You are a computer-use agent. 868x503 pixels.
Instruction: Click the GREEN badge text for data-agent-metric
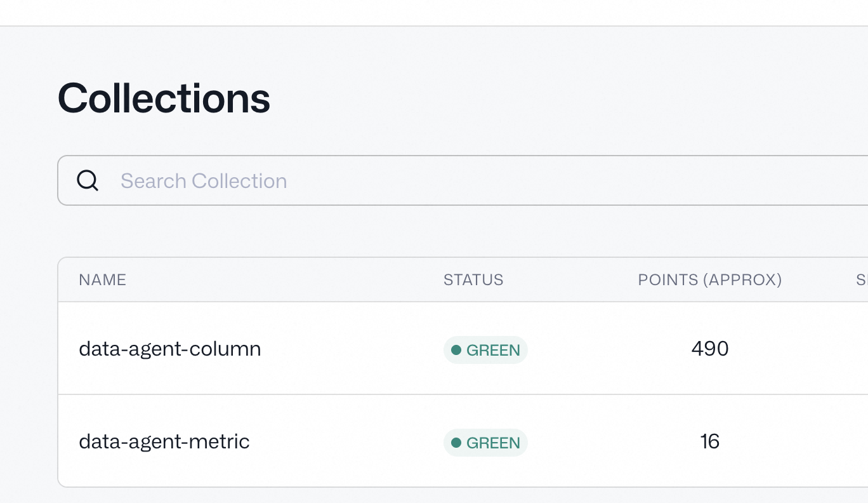pyautogui.click(x=493, y=443)
